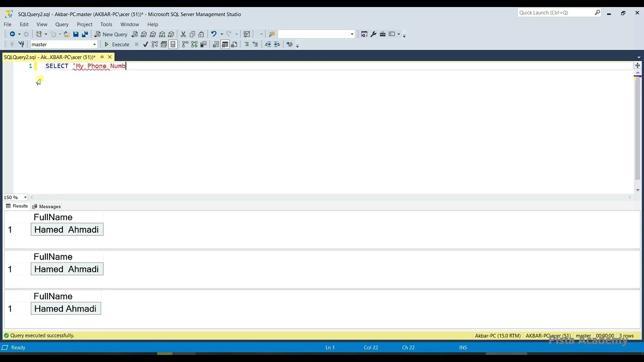Click the New Project icon in toolbar
Viewport: 644px width, 362px height.
point(39,34)
